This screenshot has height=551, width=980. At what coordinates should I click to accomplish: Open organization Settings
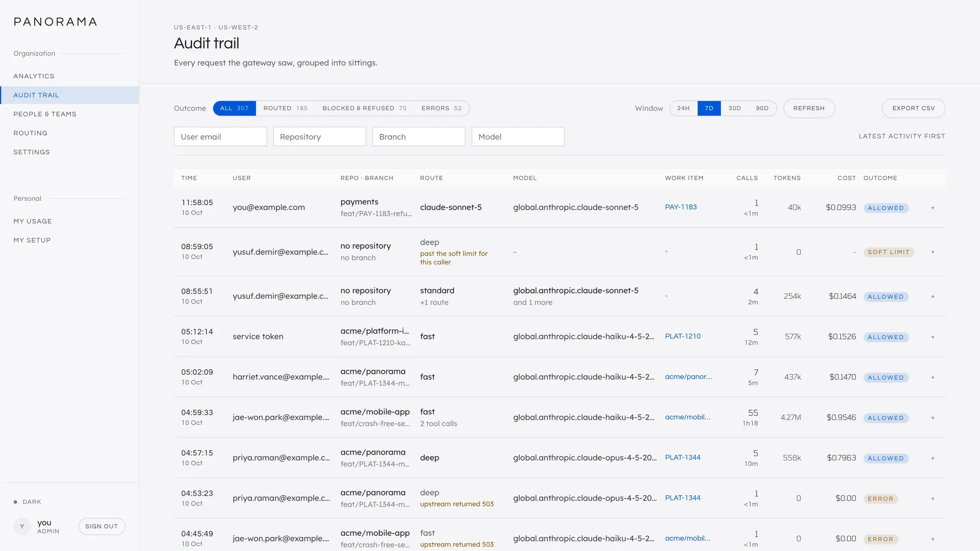(70, 152)
